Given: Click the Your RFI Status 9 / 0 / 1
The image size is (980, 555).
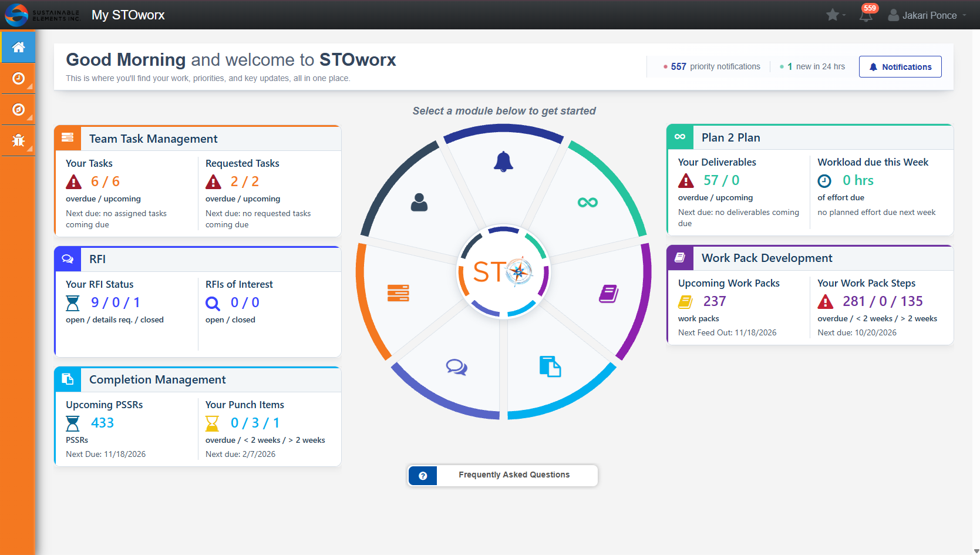Looking at the screenshot, I should click(x=116, y=302).
